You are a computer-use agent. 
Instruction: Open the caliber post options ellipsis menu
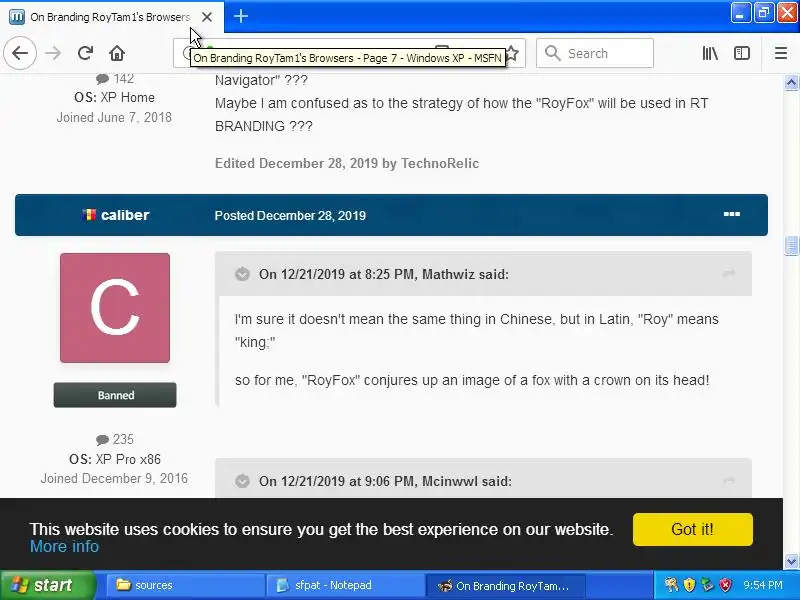pos(732,214)
